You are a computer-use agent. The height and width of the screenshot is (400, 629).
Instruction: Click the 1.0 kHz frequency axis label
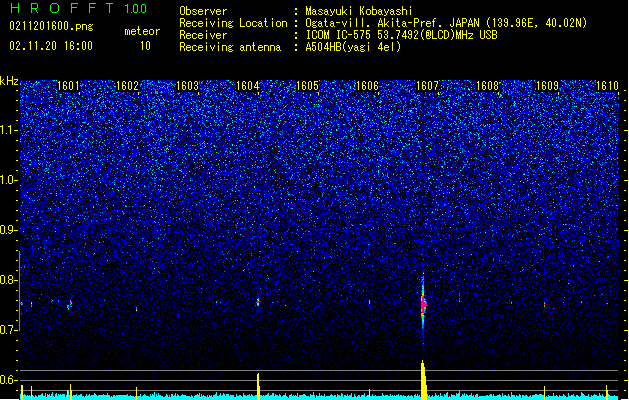(9, 180)
